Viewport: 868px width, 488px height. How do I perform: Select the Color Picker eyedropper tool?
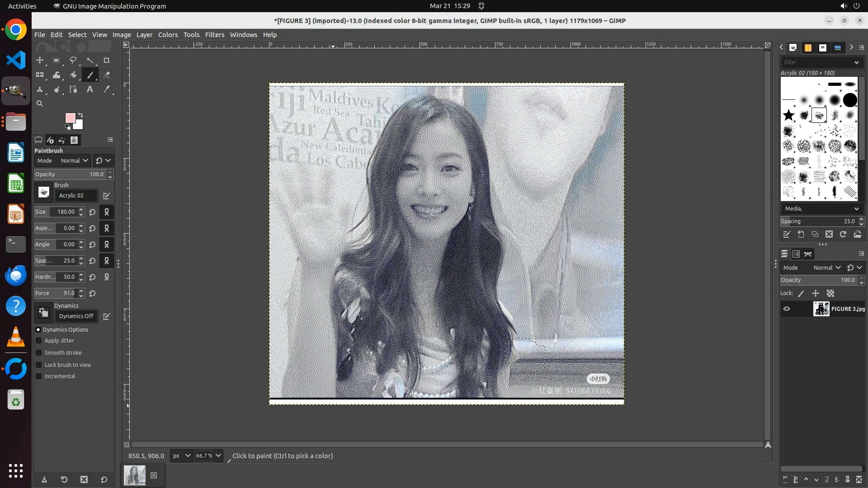pos(107,89)
